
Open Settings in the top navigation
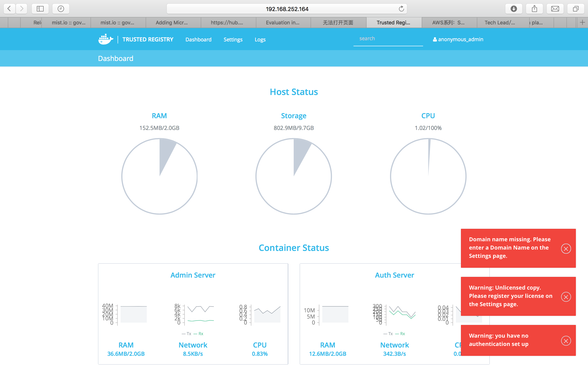click(x=233, y=39)
